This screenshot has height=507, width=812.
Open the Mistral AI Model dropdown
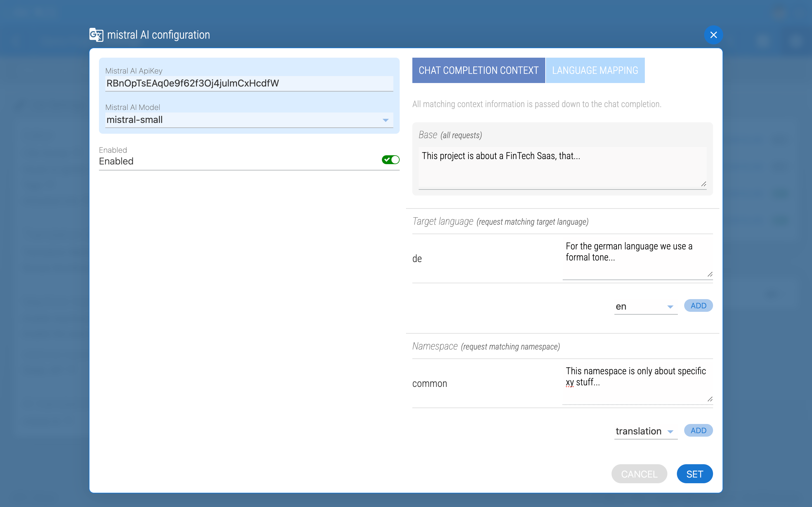click(249, 120)
